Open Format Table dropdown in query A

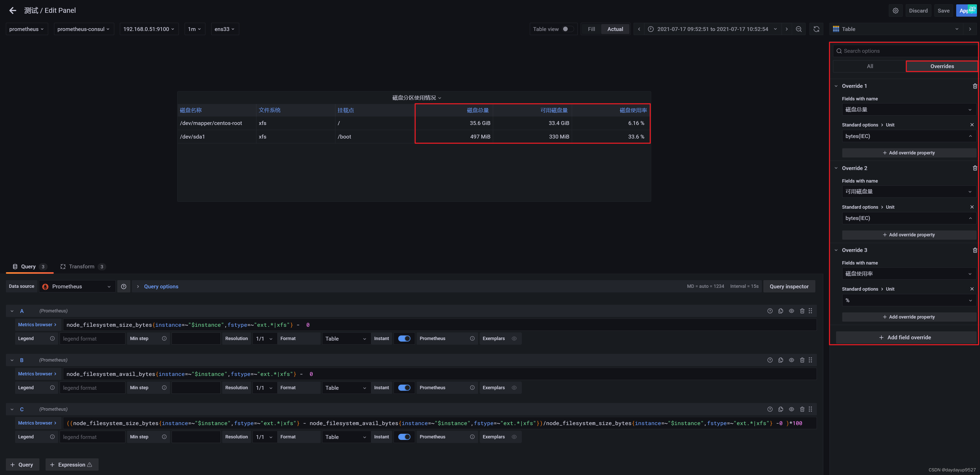click(x=346, y=339)
